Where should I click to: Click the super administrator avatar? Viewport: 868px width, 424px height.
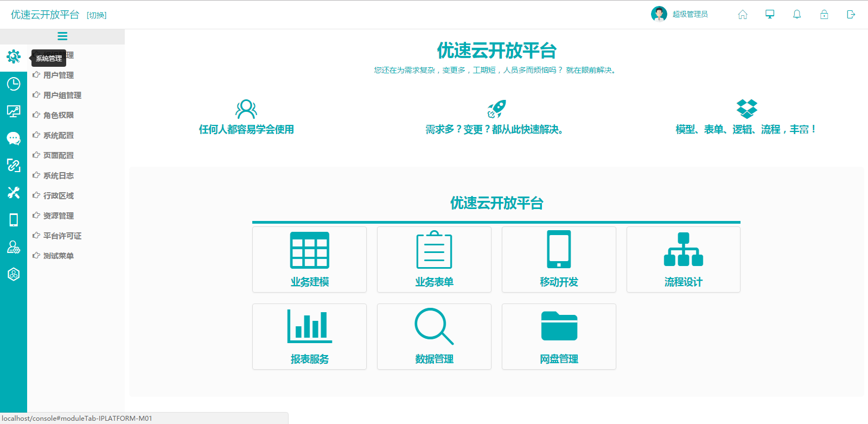659,14
